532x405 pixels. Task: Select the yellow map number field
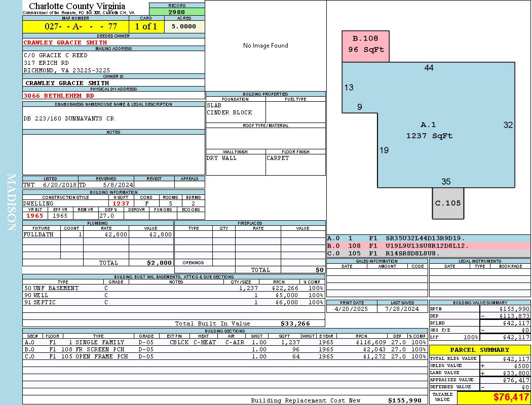click(x=75, y=27)
